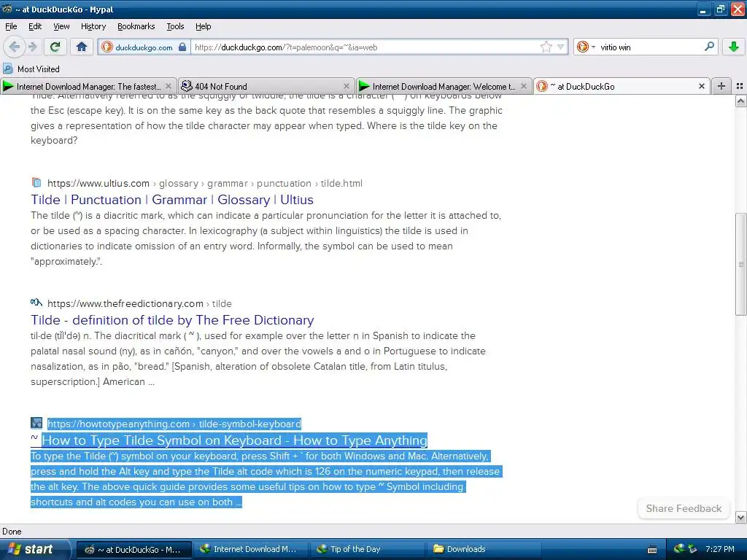Reload the current page

pyautogui.click(x=55, y=47)
